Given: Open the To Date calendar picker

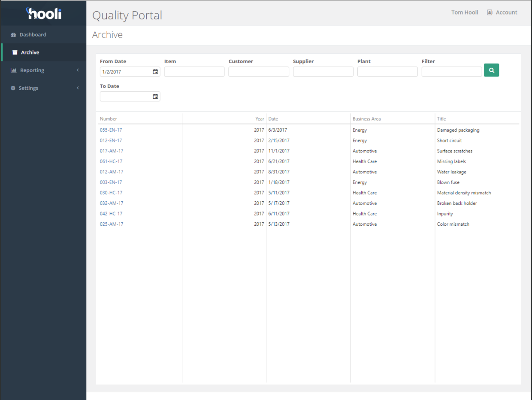Looking at the screenshot, I should [x=155, y=97].
